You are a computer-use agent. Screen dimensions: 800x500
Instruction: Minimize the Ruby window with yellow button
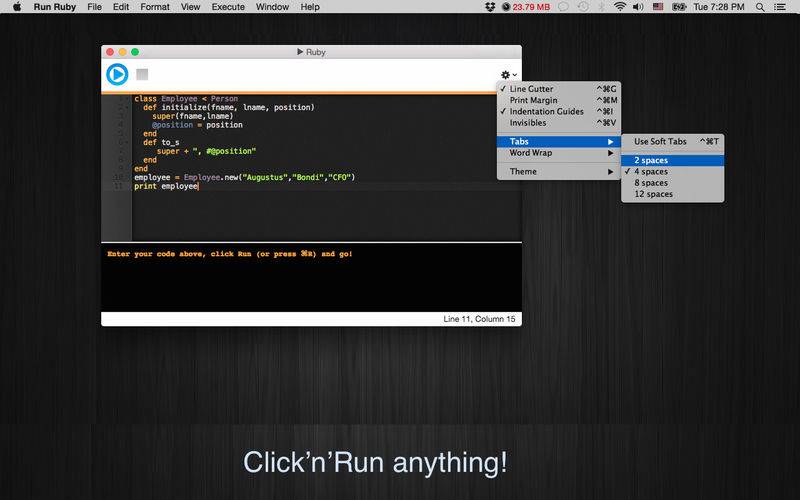click(122, 52)
